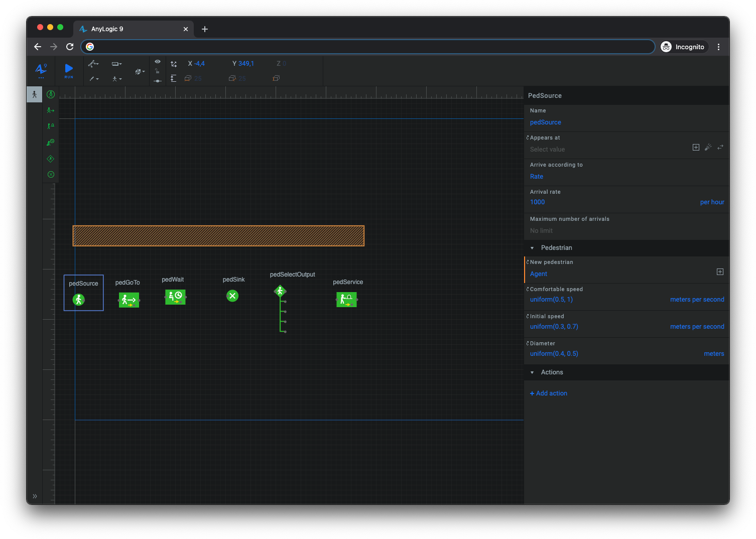The height and width of the screenshot is (539, 756).
Task: Collapse the Actions section
Action: tap(532, 372)
